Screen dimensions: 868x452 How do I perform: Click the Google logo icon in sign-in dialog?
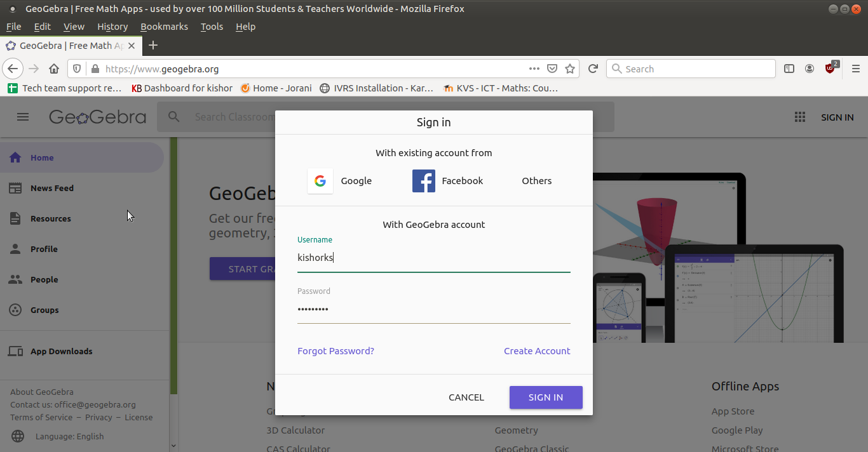(x=320, y=181)
